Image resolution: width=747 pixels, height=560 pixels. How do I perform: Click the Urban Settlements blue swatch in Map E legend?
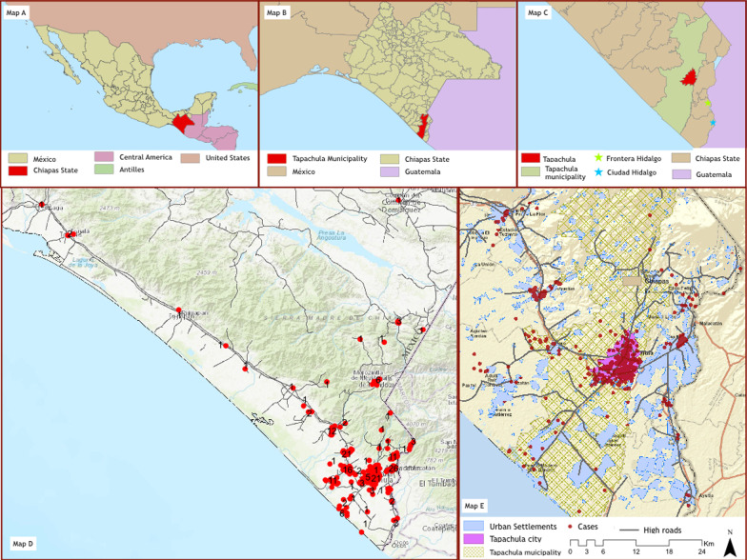[474, 526]
